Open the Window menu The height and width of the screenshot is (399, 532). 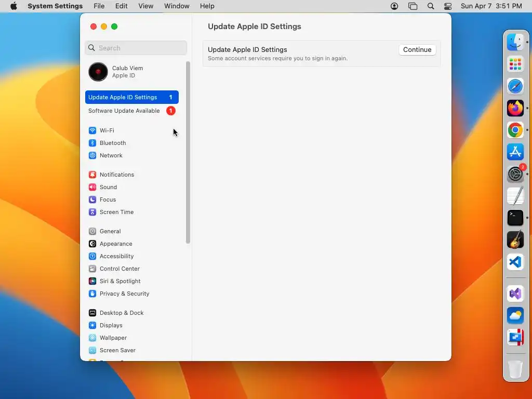pyautogui.click(x=177, y=6)
